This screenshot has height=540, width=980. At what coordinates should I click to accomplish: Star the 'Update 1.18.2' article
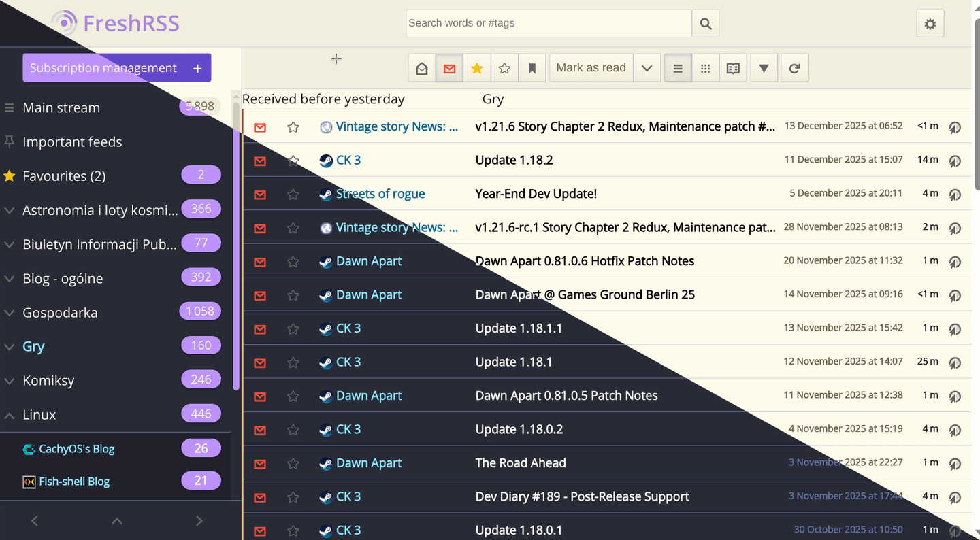tap(293, 161)
